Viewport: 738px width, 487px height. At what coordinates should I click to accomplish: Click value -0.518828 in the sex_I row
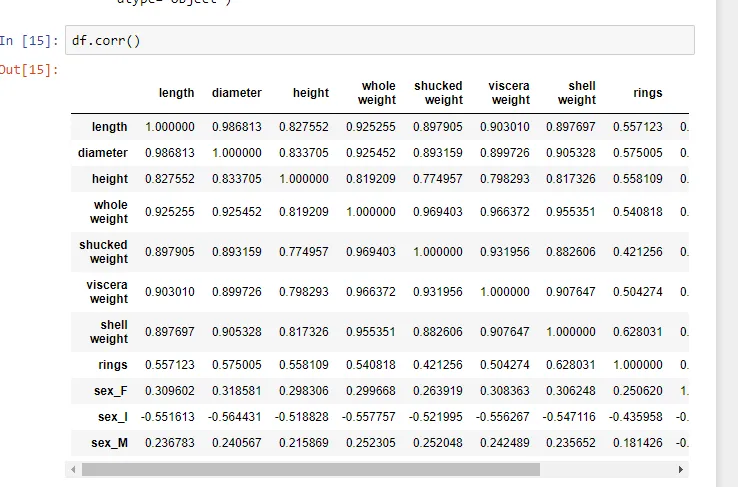click(302, 417)
